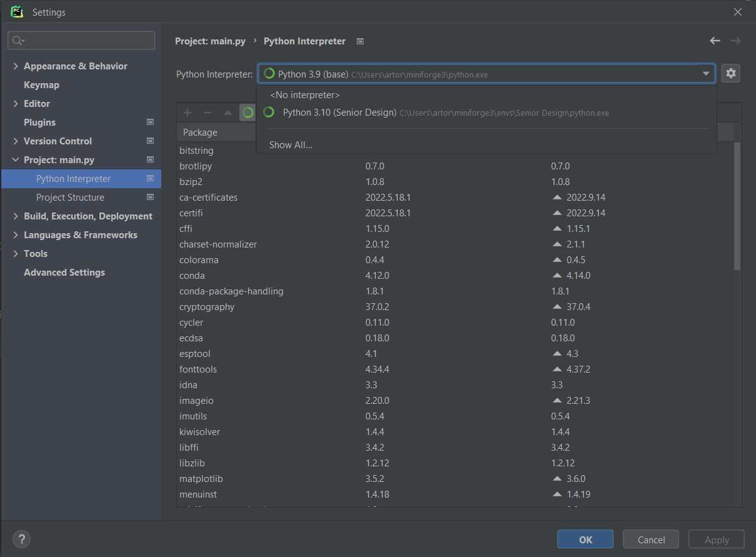Screen dimensions: 756x557
Task: Click the project-level marker icon next to breadcrumb
Action: coord(360,41)
